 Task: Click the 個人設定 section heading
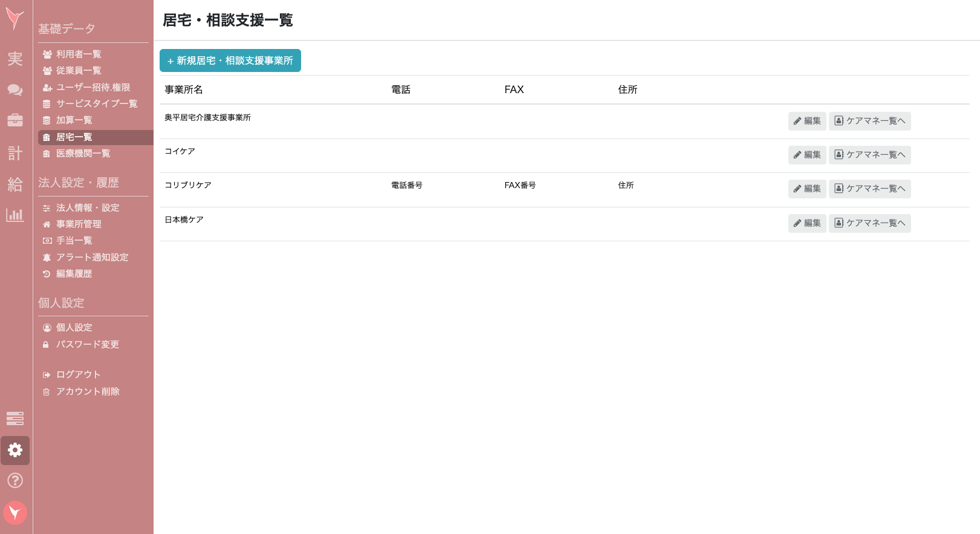click(x=61, y=303)
